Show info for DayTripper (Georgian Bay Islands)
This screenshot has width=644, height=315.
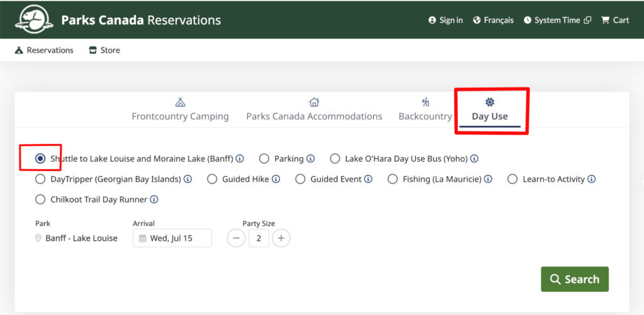pos(187,179)
